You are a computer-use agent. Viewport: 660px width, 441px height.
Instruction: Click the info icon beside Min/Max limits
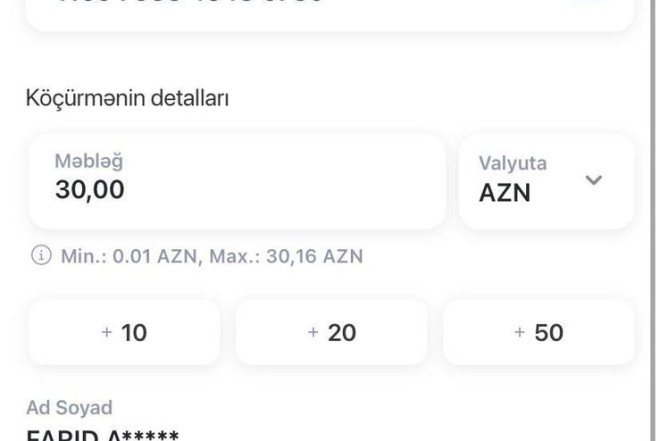[x=41, y=255]
